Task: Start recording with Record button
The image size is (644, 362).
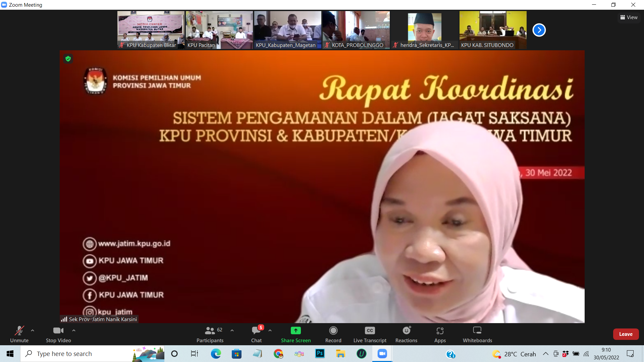Action: pyautogui.click(x=333, y=334)
